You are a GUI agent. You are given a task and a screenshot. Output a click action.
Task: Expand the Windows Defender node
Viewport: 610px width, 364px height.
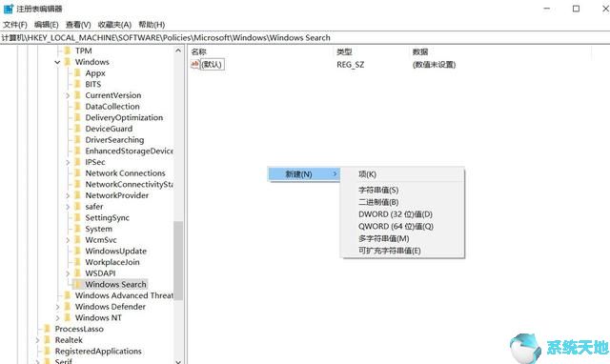(x=57, y=307)
